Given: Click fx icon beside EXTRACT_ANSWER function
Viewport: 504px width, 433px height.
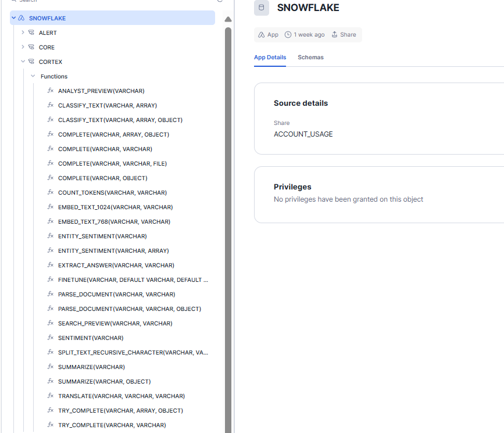Looking at the screenshot, I should pos(51,265).
